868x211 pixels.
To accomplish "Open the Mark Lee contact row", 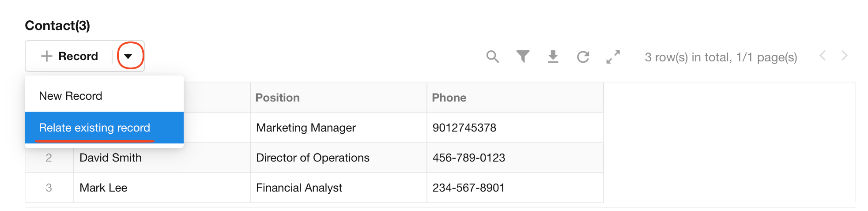I will (103, 188).
